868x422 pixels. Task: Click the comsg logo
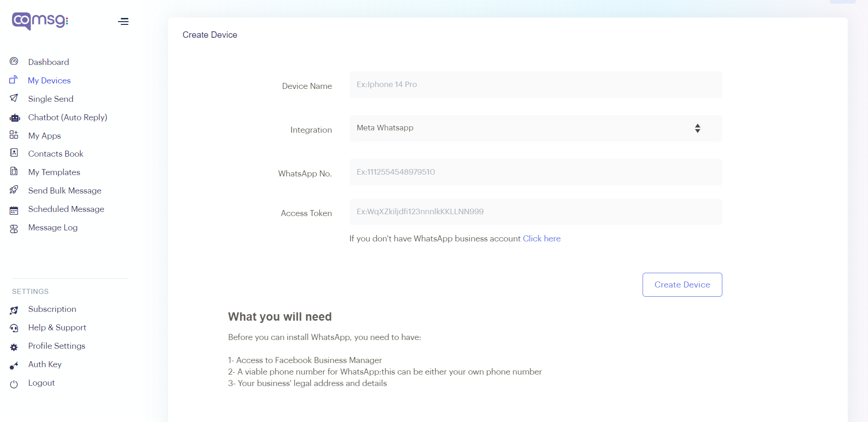(x=40, y=21)
